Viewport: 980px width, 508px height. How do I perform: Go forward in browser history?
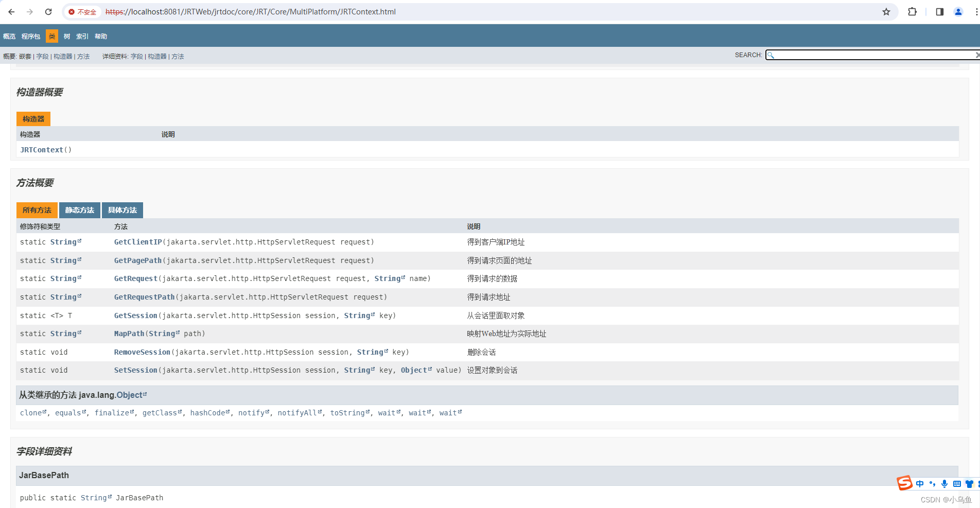point(30,12)
